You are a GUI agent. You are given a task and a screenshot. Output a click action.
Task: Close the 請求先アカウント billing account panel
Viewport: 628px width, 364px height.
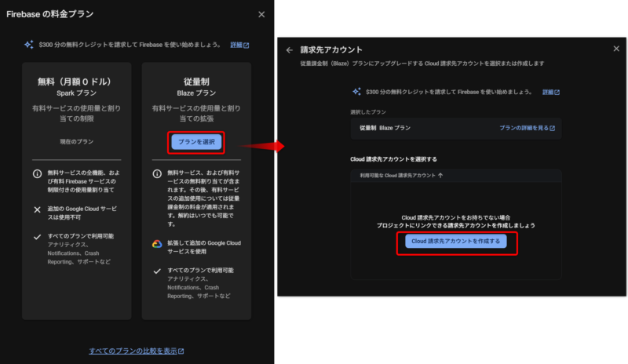click(616, 49)
